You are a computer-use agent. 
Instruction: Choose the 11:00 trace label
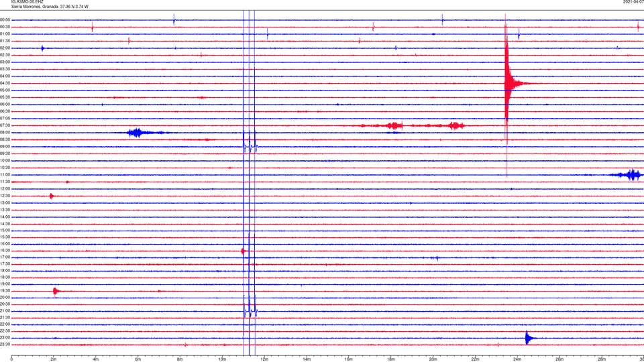5,175
